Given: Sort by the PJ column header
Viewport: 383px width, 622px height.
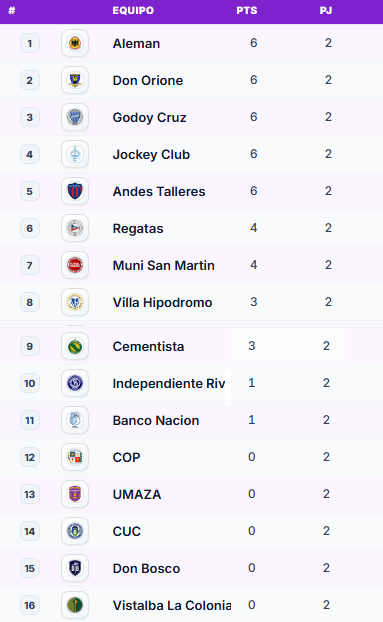Looking at the screenshot, I should click(326, 11).
